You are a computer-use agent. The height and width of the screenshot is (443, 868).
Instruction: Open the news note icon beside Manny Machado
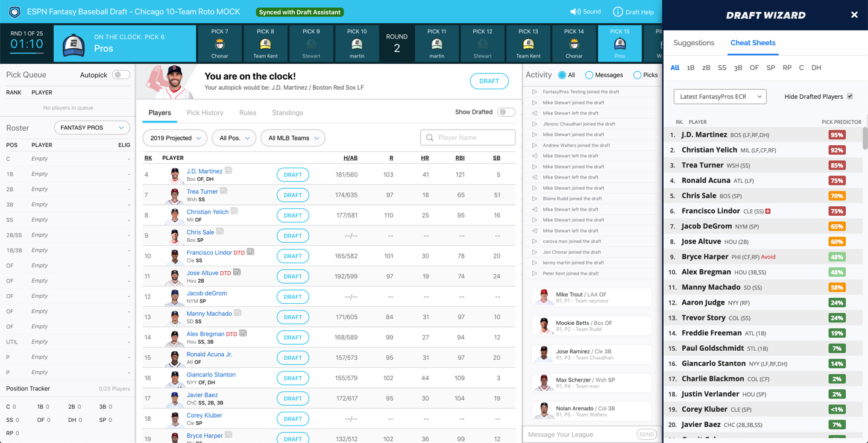click(237, 313)
